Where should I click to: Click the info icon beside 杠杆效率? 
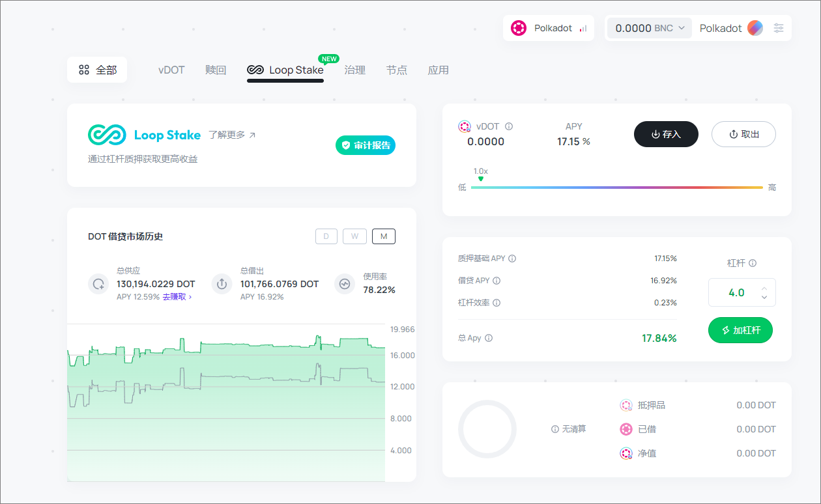coord(497,303)
